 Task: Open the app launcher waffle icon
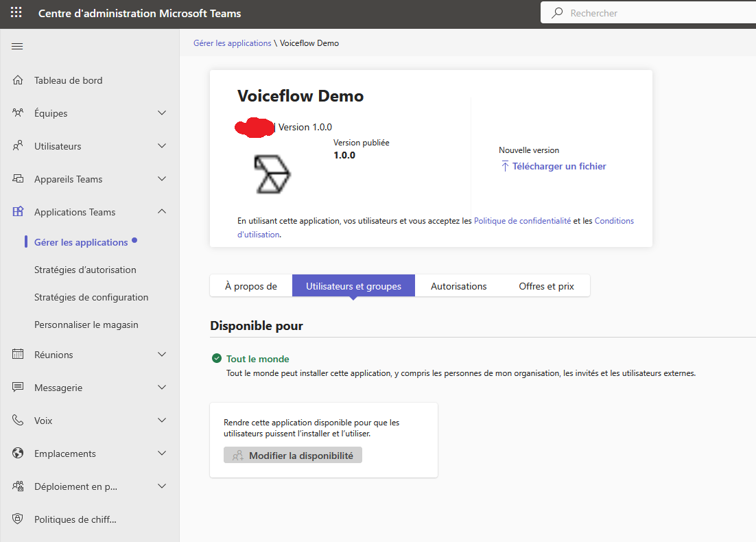[16, 12]
